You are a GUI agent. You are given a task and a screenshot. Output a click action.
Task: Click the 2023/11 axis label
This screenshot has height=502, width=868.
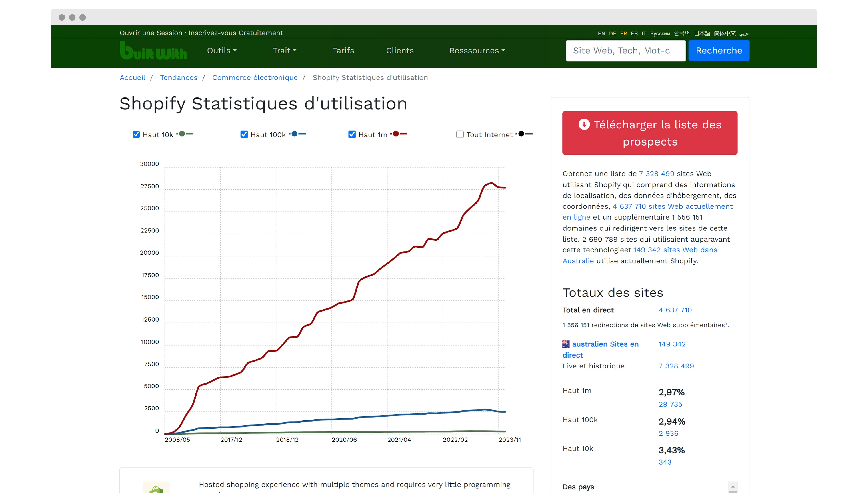509,440
